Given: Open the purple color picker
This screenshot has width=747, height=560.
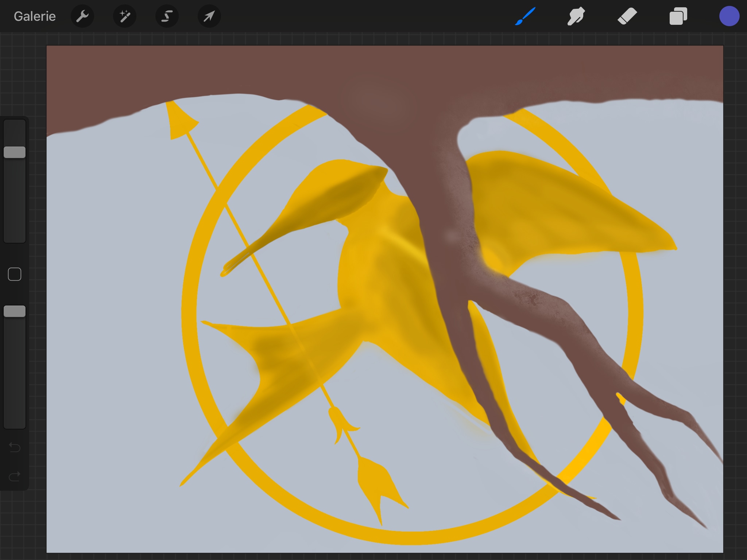Looking at the screenshot, I should (729, 16).
